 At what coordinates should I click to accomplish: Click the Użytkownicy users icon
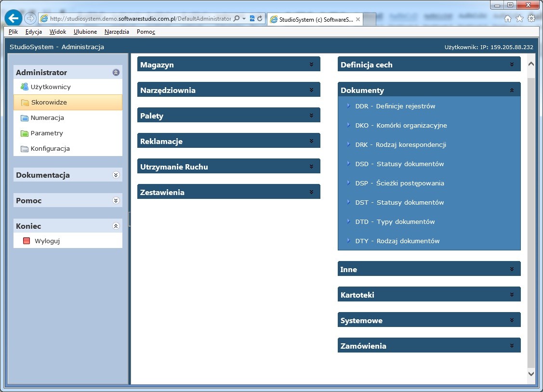[24, 87]
